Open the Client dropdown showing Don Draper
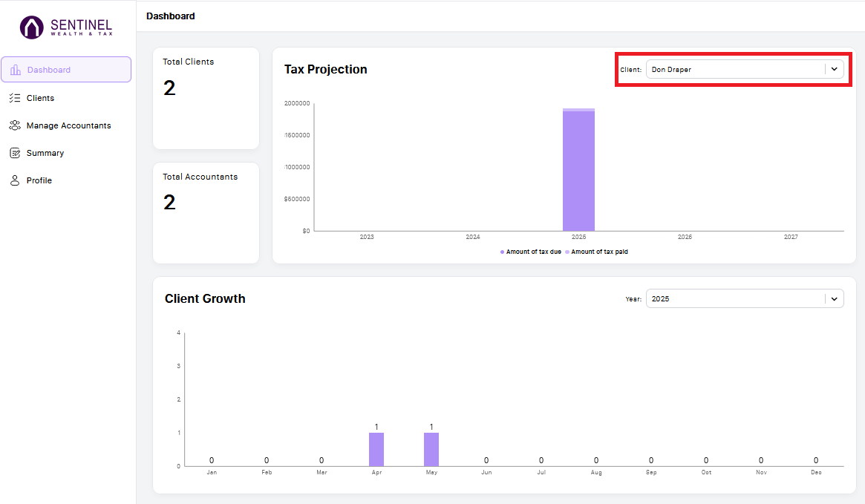Viewport: 865px width, 504px height. tap(745, 70)
